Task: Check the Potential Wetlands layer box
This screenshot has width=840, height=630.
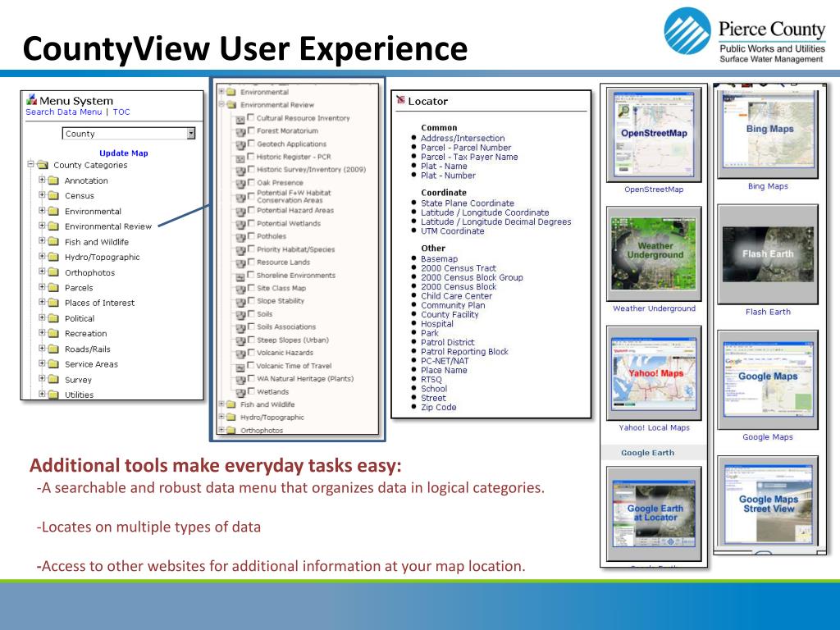Action: [251, 222]
